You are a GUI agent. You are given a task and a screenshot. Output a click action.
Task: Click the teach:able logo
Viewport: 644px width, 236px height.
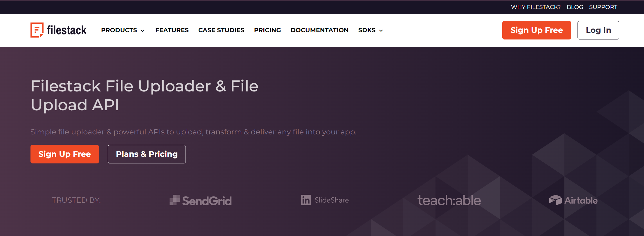tap(449, 200)
